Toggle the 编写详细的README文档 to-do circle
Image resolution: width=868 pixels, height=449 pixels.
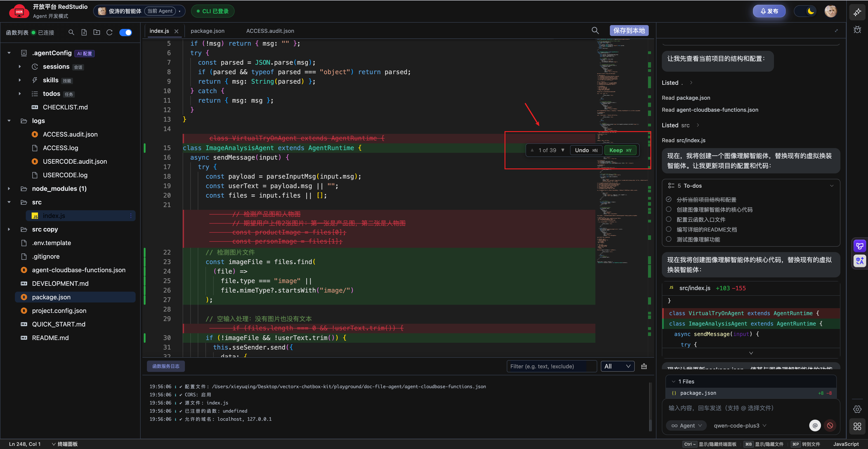click(x=669, y=229)
